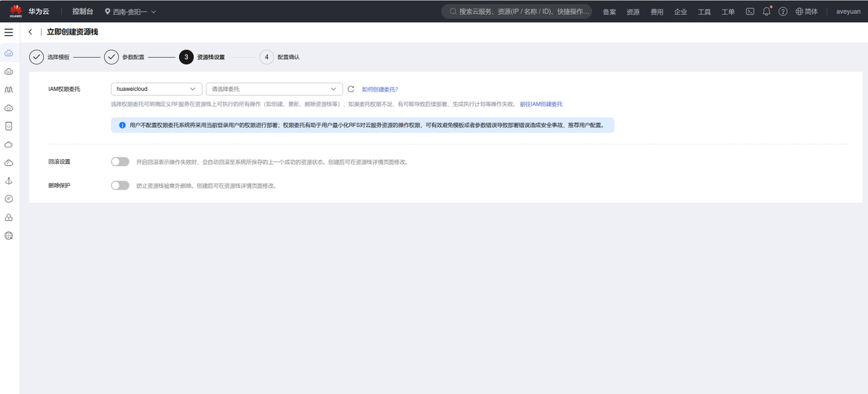Go back using the left arrow
Screen dimensions: 868x394
tap(31, 33)
